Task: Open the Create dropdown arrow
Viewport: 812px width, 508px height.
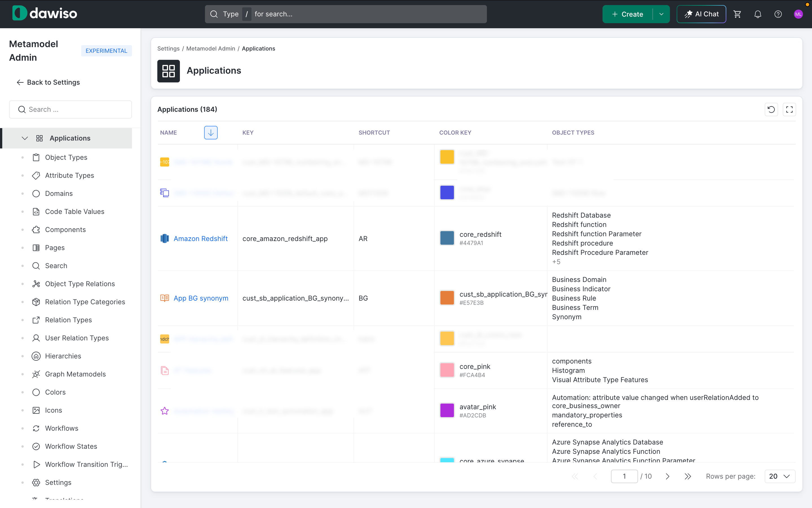Action: coord(661,14)
